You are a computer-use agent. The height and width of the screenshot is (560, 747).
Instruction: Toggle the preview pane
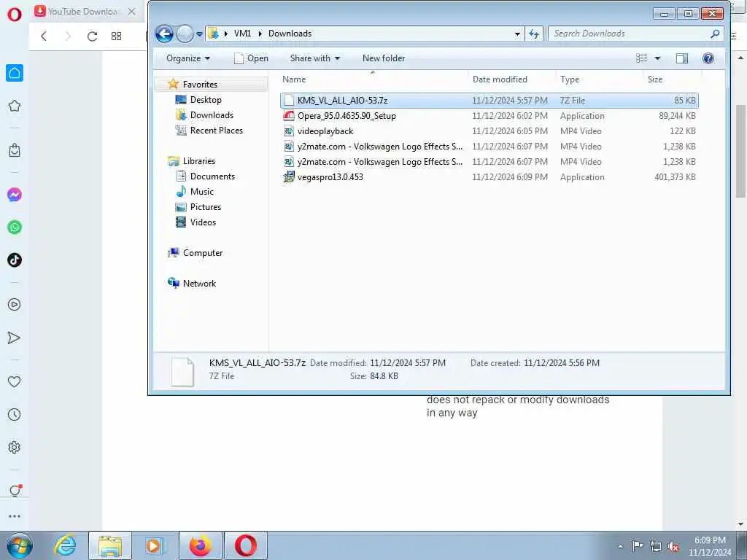coord(682,58)
